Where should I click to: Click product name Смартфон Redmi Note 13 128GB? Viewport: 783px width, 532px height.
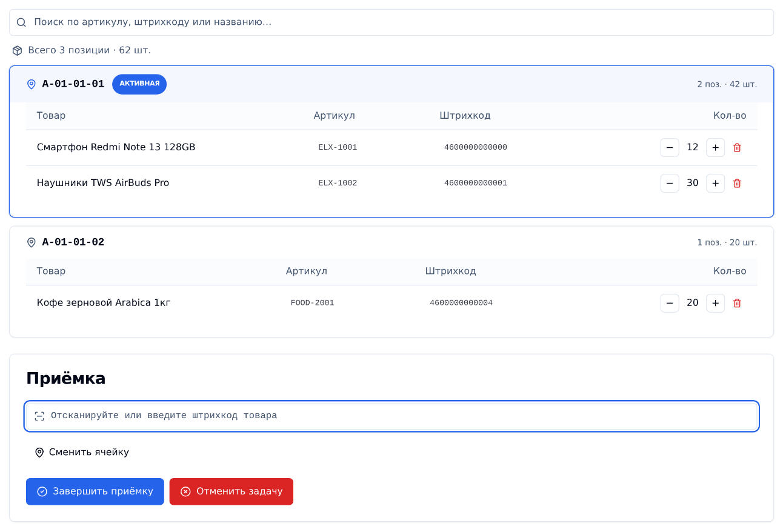(116, 147)
